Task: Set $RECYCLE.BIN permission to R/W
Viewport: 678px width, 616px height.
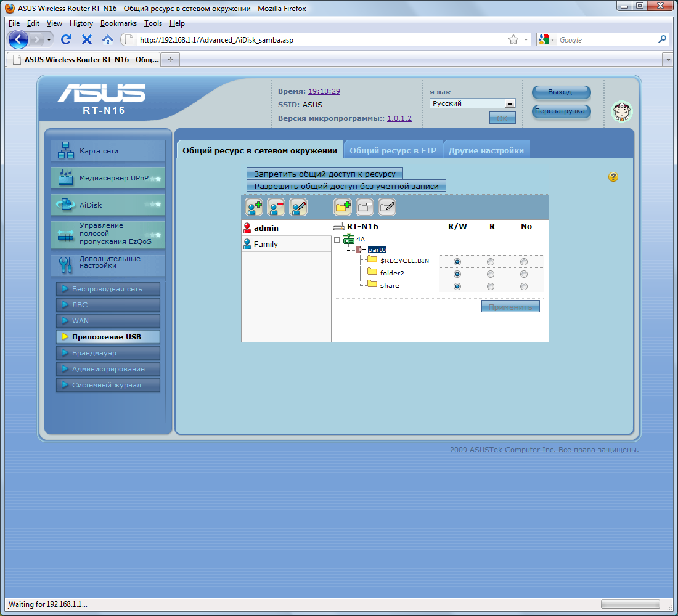Action: click(x=457, y=262)
